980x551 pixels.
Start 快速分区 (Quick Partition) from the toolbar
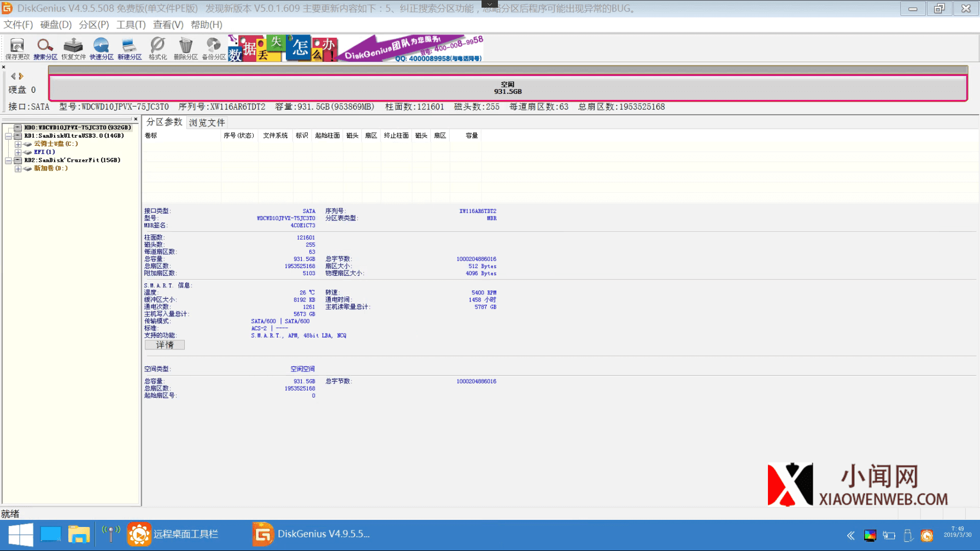(x=101, y=48)
